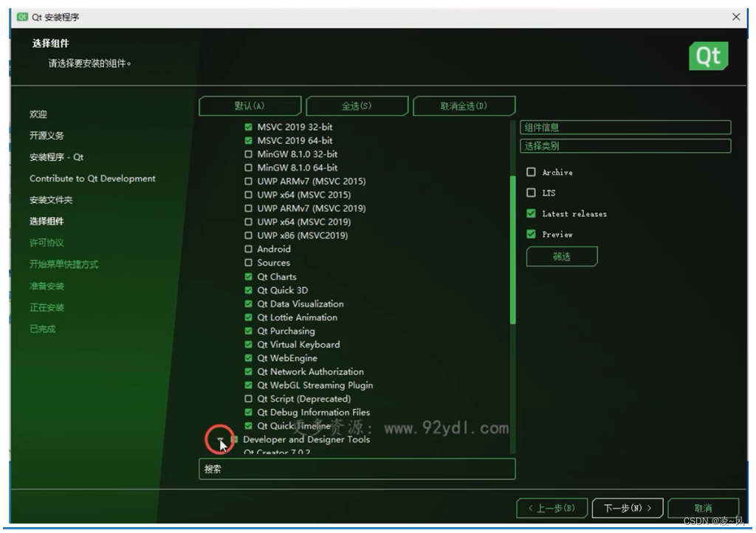Select 安装程序 - Qt step in sidebar
Image resolution: width=756 pixels, height=533 pixels.
(56, 157)
